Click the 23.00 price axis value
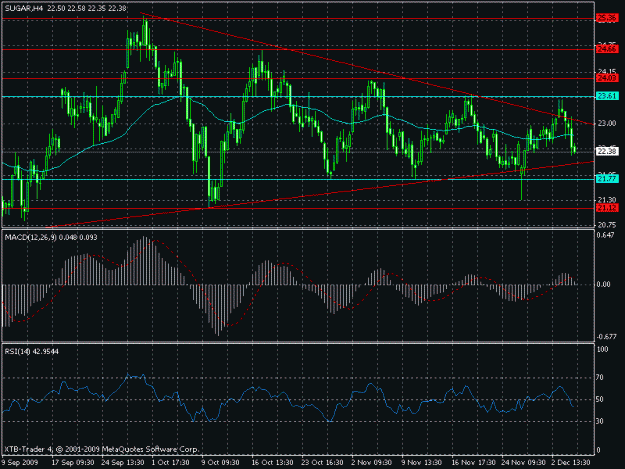This screenshot has height=469, width=625. (607, 124)
